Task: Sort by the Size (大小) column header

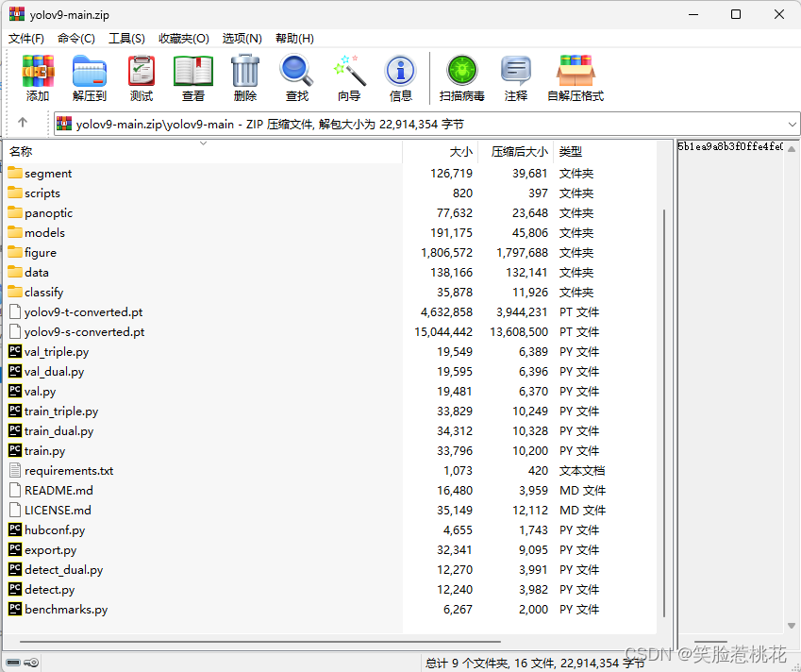Action: pyautogui.click(x=441, y=151)
